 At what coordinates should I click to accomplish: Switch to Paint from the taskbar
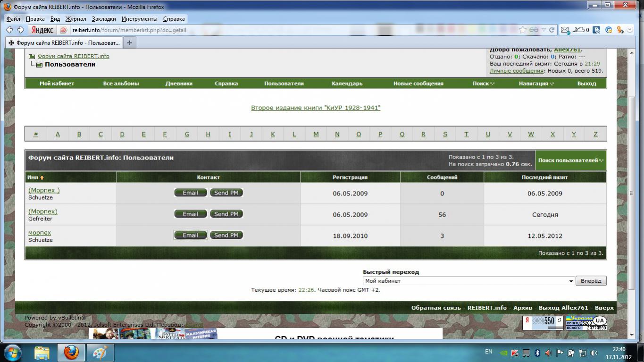coord(100,353)
